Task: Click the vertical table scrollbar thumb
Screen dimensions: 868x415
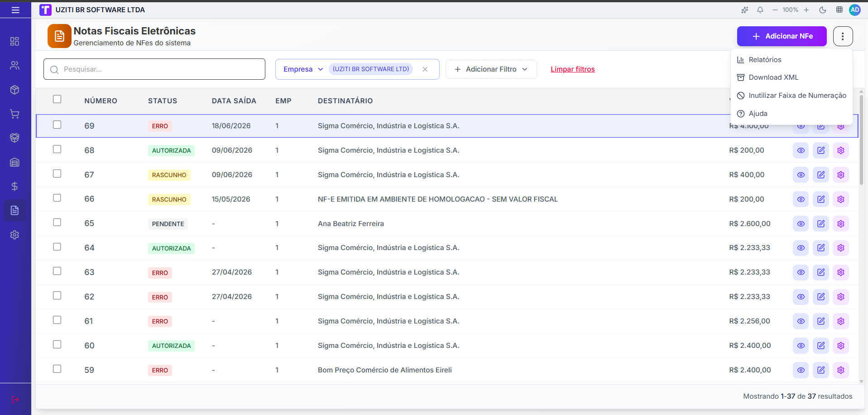Action: pos(861,140)
